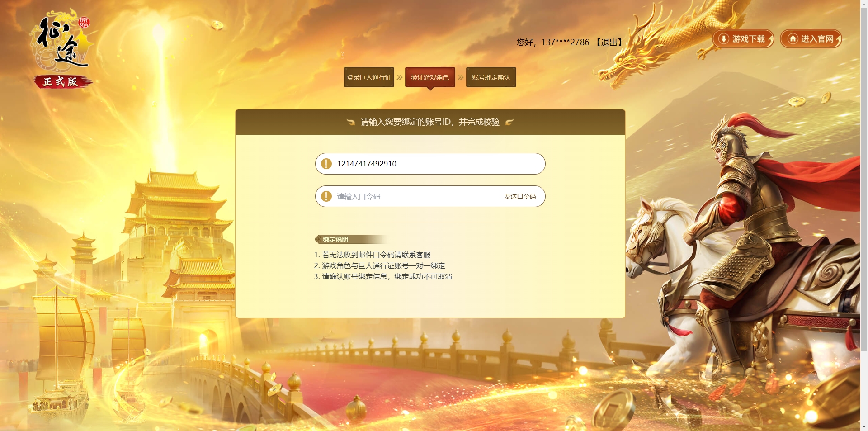This screenshot has width=868, height=431.
Task: Click the home icon in 进入官网
Action: [x=793, y=39]
